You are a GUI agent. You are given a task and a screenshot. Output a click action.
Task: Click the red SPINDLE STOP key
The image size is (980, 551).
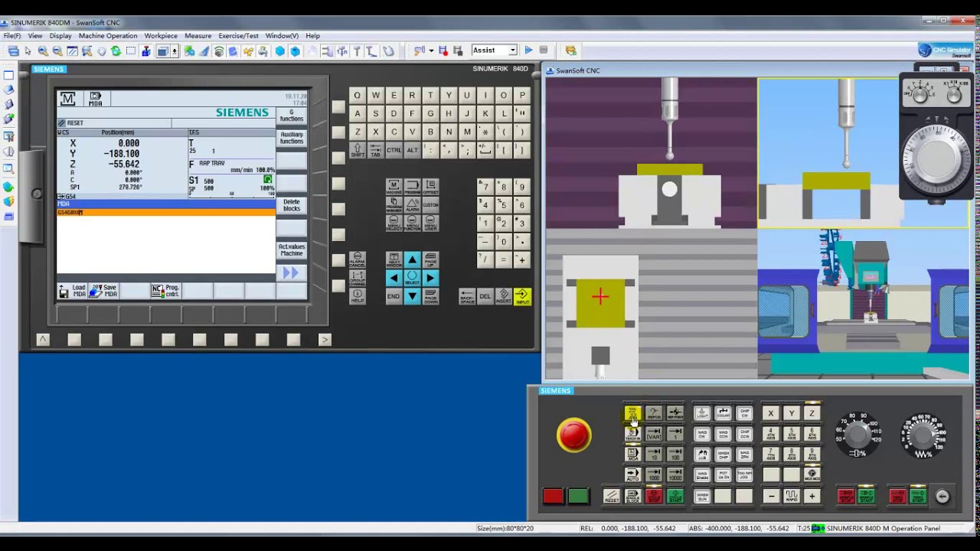click(846, 497)
